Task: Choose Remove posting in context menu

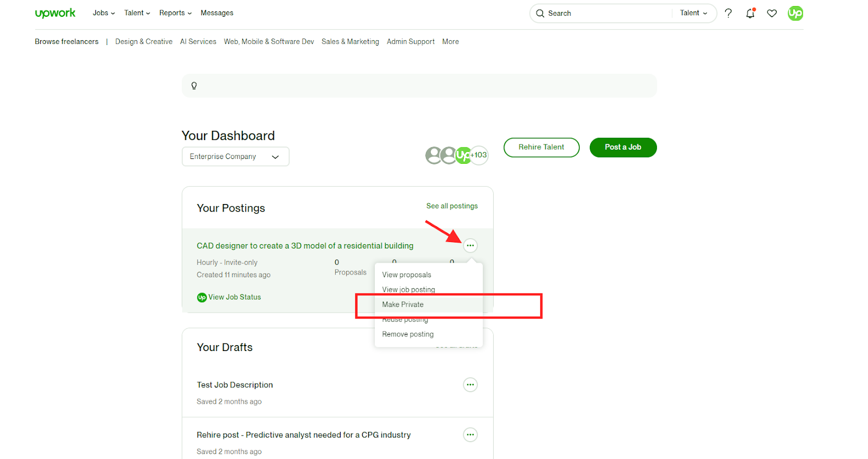Action: (407, 334)
